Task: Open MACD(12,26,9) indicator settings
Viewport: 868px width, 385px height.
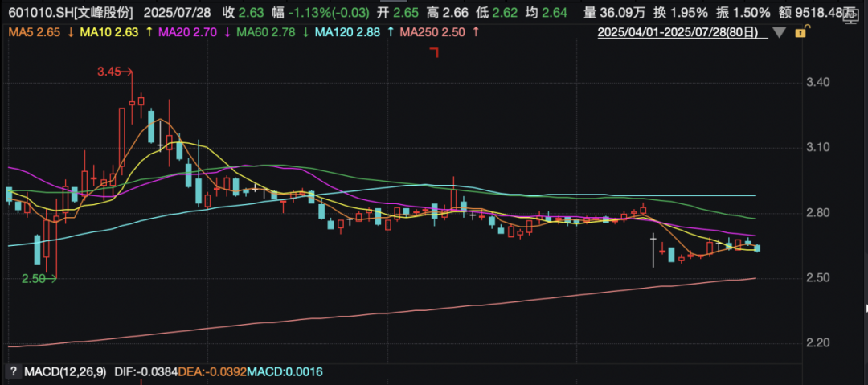Action: 61,371
